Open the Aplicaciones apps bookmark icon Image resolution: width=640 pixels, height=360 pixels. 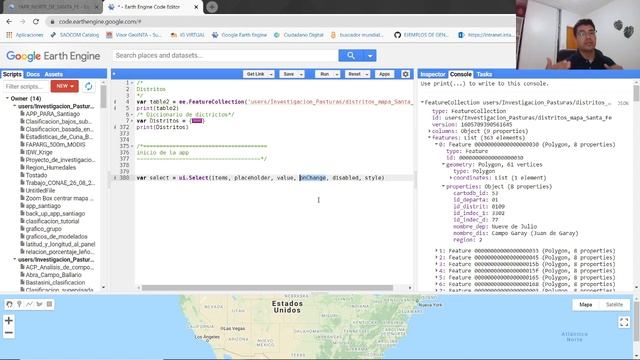pos(9,35)
